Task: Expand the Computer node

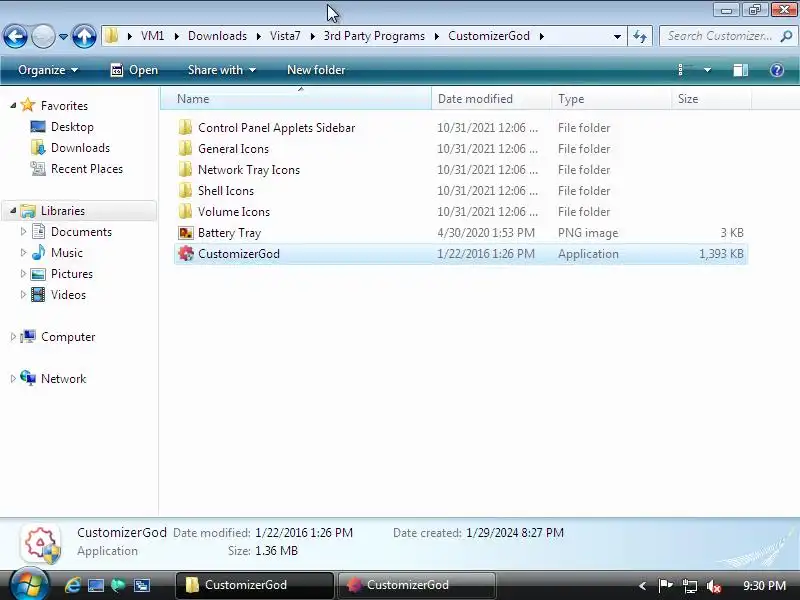Action: pos(13,337)
